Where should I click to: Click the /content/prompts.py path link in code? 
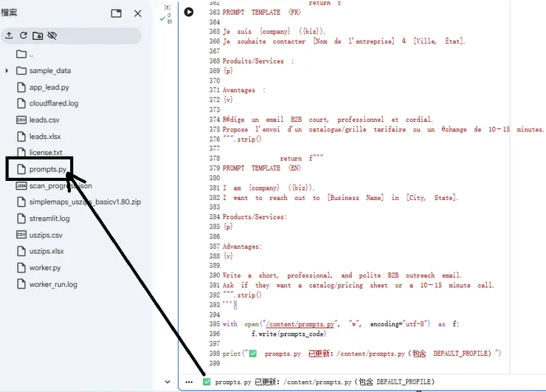coord(300,324)
